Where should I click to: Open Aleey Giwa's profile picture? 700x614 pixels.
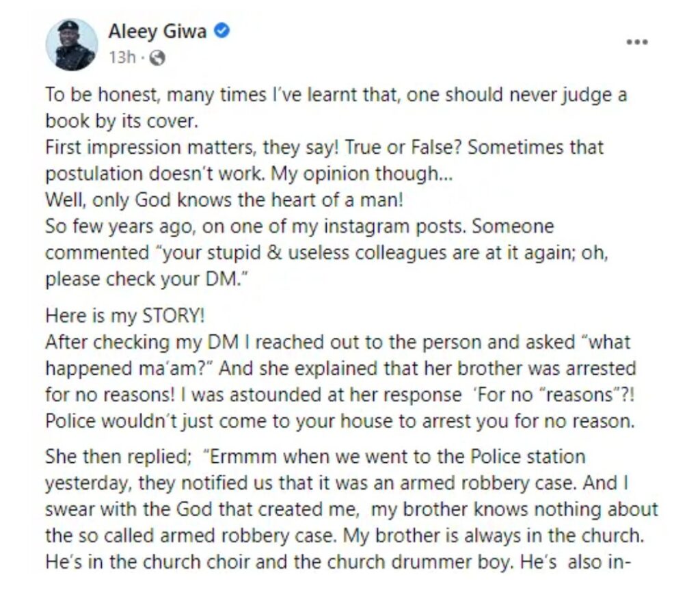point(71,44)
